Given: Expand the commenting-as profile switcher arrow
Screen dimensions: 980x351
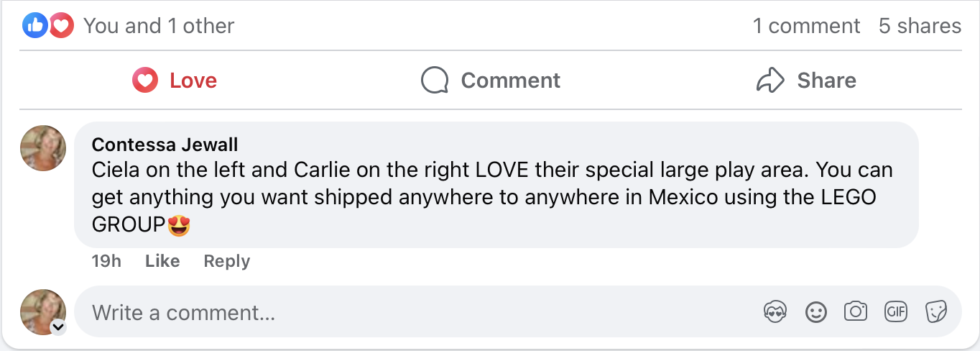Looking at the screenshot, I should pos(58,327).
